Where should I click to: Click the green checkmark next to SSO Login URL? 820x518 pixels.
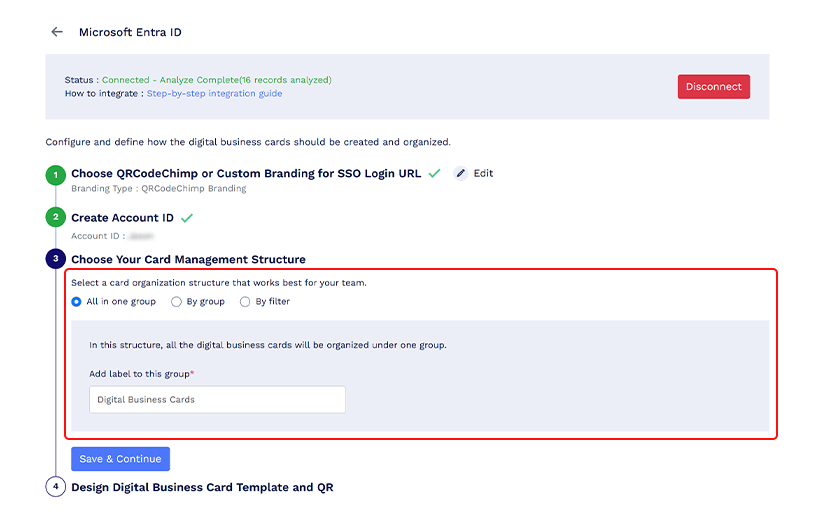coord(435,173)
